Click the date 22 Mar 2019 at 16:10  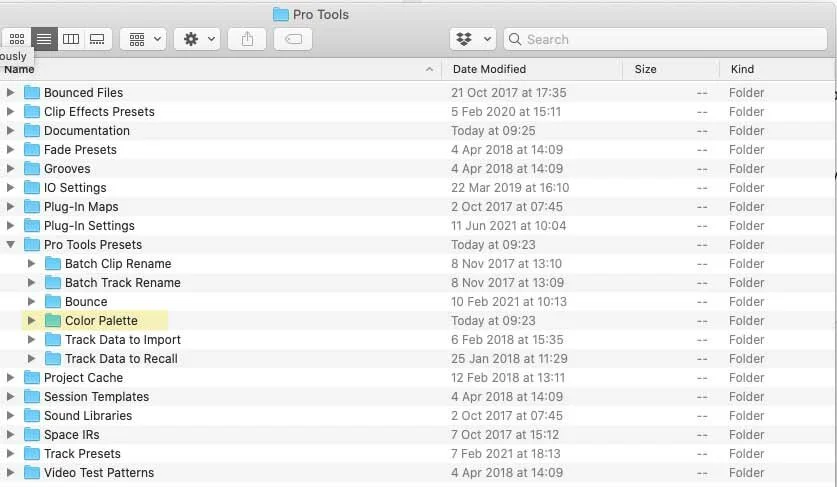[510, 187]
